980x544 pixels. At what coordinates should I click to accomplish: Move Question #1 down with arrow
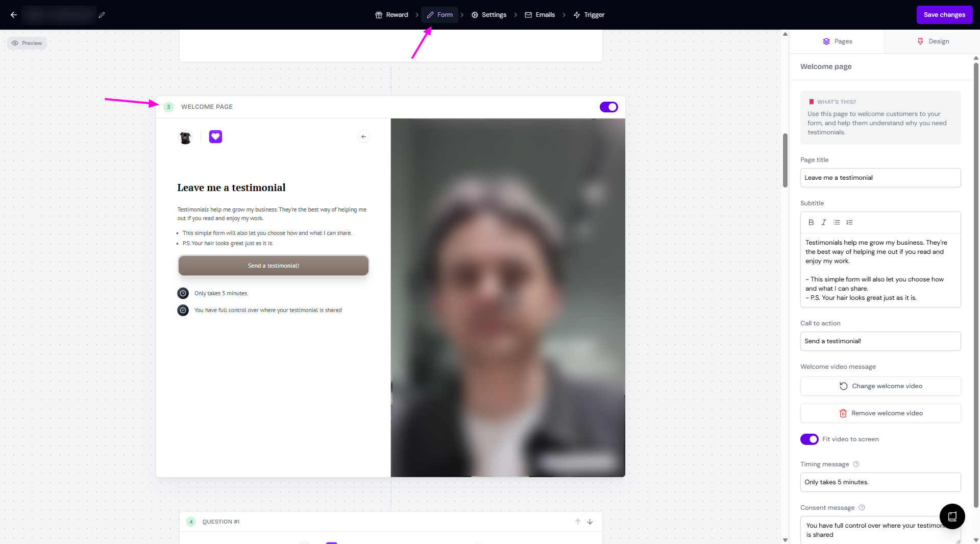click(590, 522)
